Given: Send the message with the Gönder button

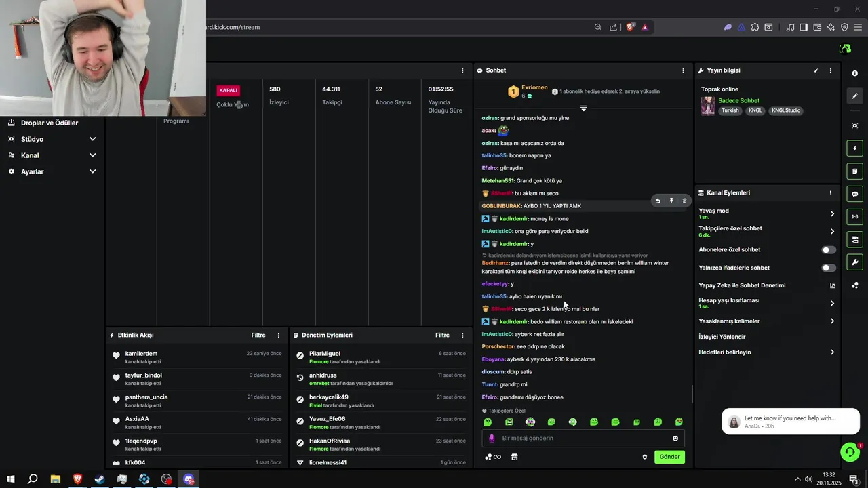Looking at the screenshot, I should coord(669,457).
